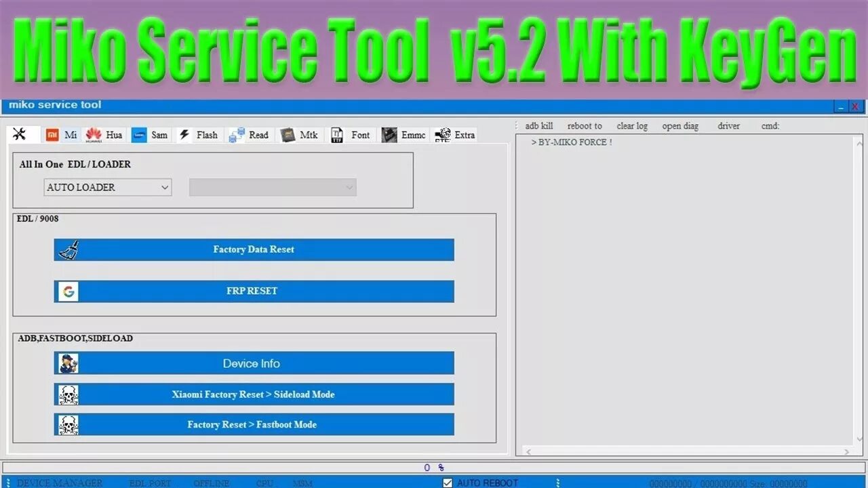The height and width of the screenshot is (488, 868).
Task: Start Factory Reset > Fastboot Mode
Action: click(254, 424)
